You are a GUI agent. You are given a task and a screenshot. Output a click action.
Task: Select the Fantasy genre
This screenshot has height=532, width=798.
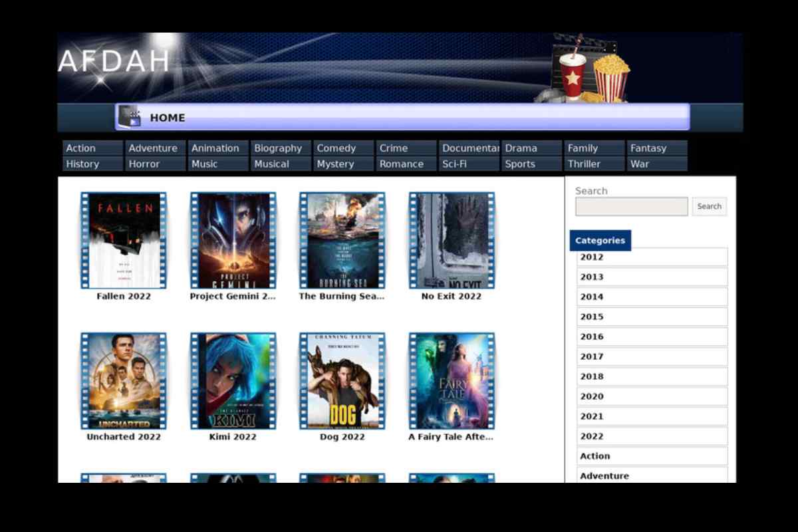658,148
